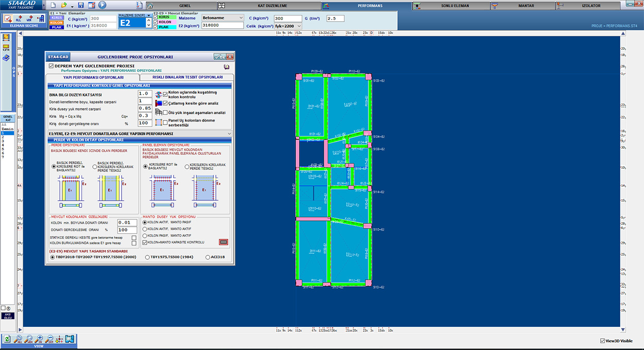Click the column-line selection tool

(x=41, y=19)
